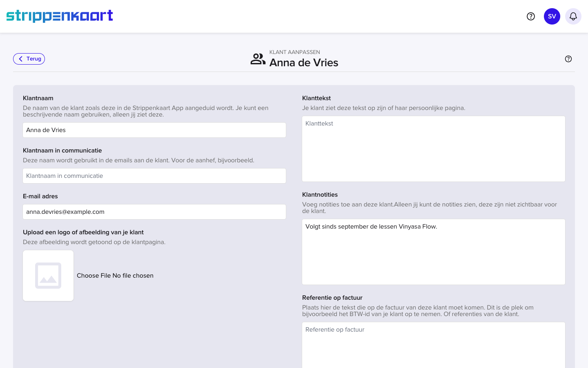Click the 'Deze afbeelding wordt getoond' description text
The image size is (588, 368).
tap(94, 242)
